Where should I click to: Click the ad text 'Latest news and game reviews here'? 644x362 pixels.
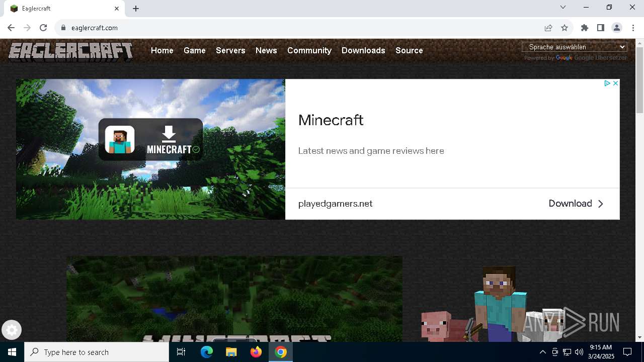tap(371, 151)
